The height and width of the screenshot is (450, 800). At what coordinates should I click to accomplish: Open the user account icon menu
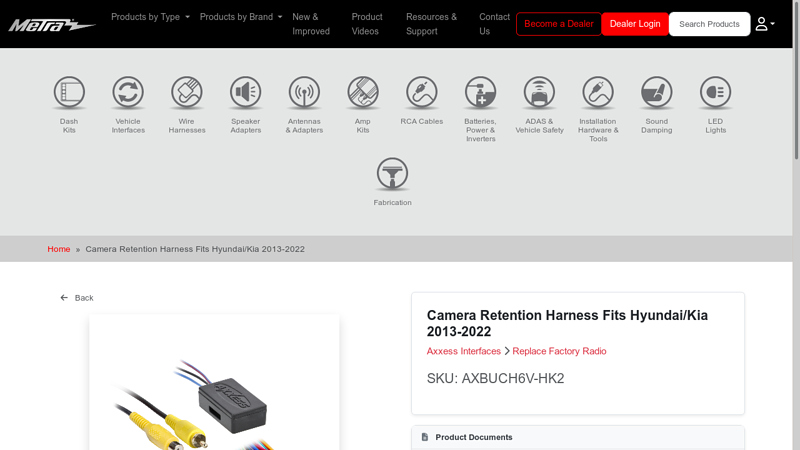point(765,24)
